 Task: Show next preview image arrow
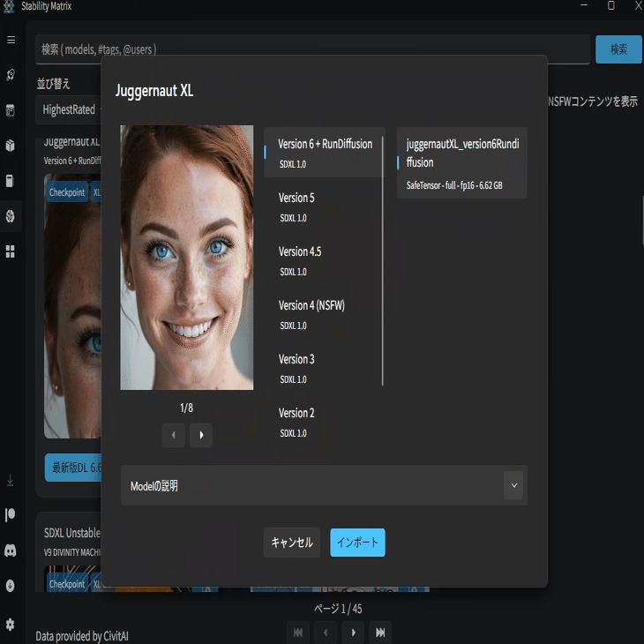[201, 435]
